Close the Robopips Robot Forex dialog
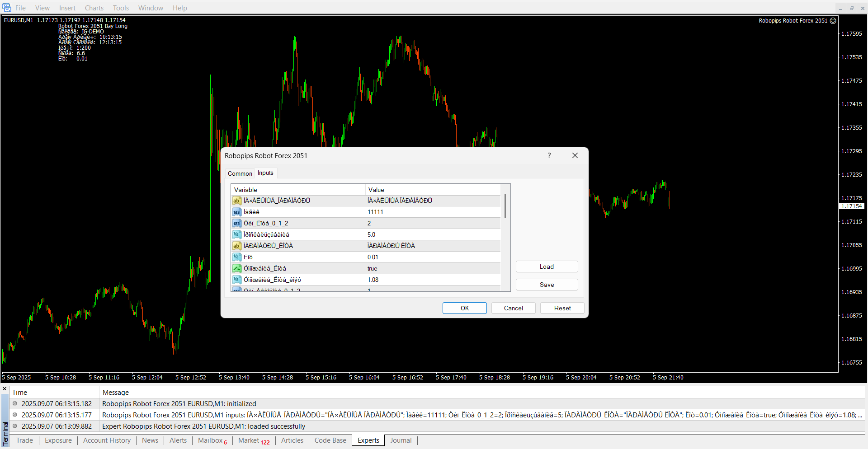The image size is (868, 449). click(x=575, y=155)
